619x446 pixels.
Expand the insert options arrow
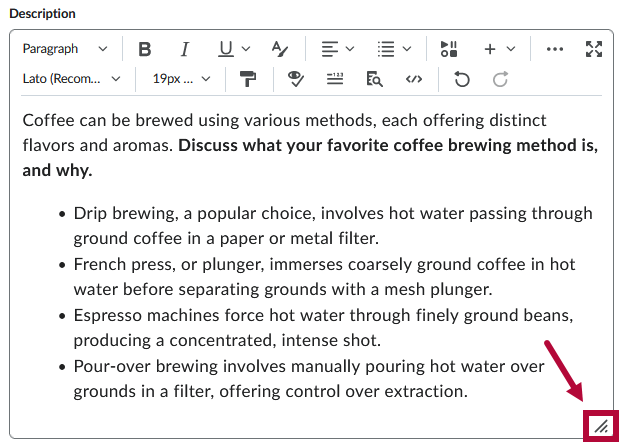point(510,49)
